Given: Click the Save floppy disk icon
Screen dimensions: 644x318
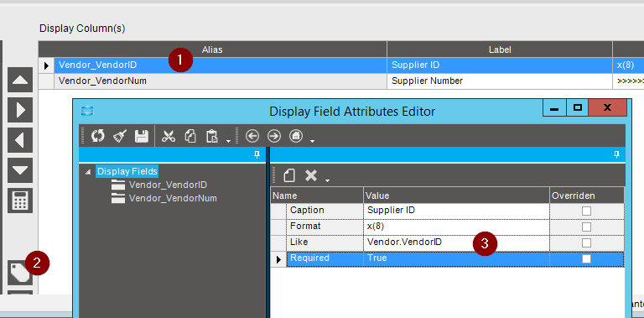Looking at the screenshot, I should tap(142, 136).
